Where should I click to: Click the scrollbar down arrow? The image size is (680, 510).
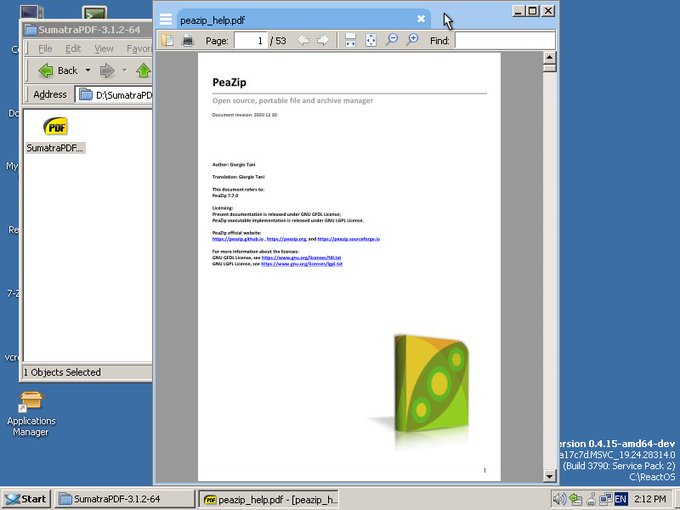pos(549,476)
